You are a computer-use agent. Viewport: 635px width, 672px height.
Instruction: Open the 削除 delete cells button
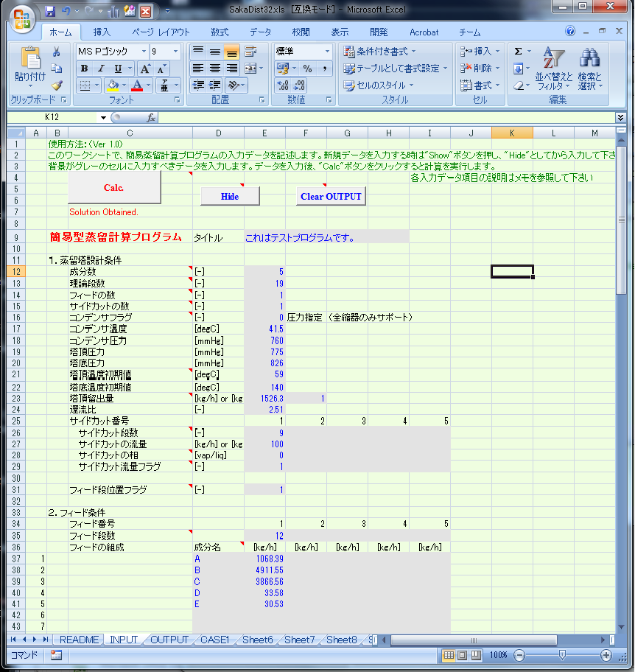[480, 68]
